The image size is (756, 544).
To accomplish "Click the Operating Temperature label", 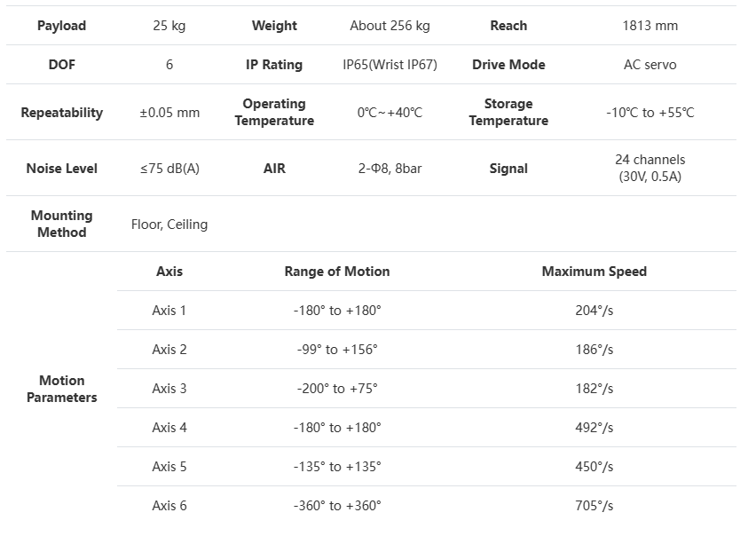I will pos(274,113).
